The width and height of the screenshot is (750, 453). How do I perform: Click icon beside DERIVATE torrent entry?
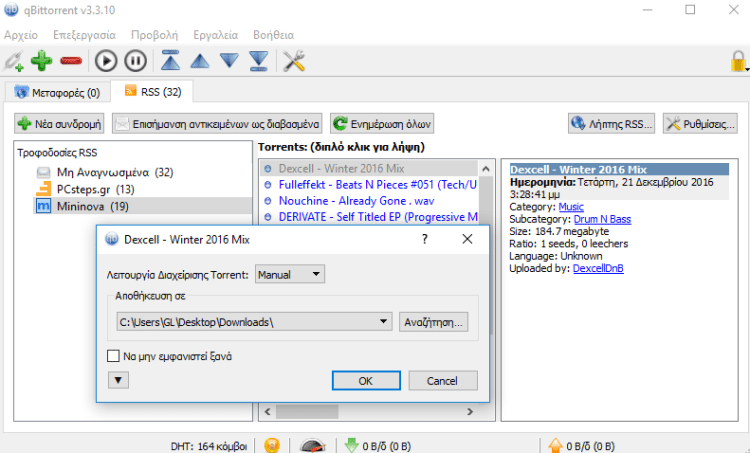coord(268,217)
